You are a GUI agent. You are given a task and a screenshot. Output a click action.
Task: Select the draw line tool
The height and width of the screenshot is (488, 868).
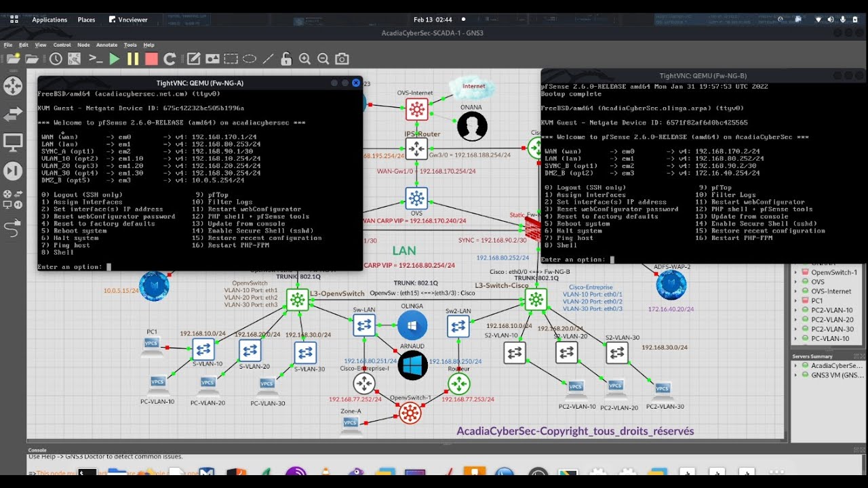[268, 59]
